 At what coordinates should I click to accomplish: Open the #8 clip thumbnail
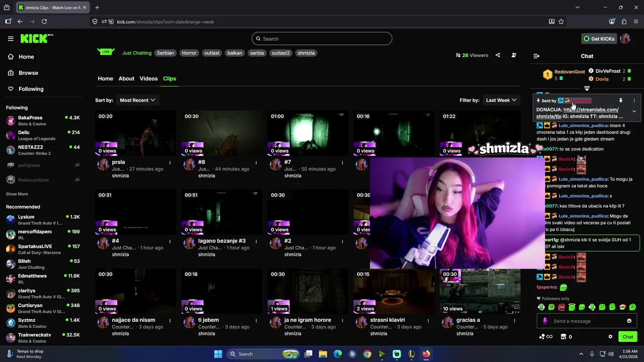(222, 133)
